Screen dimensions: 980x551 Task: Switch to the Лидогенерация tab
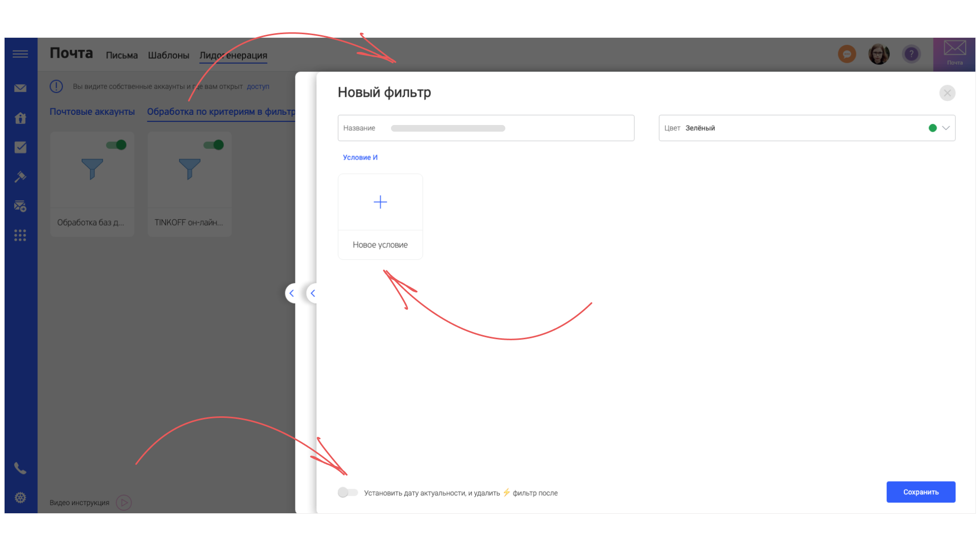point(233,55)
